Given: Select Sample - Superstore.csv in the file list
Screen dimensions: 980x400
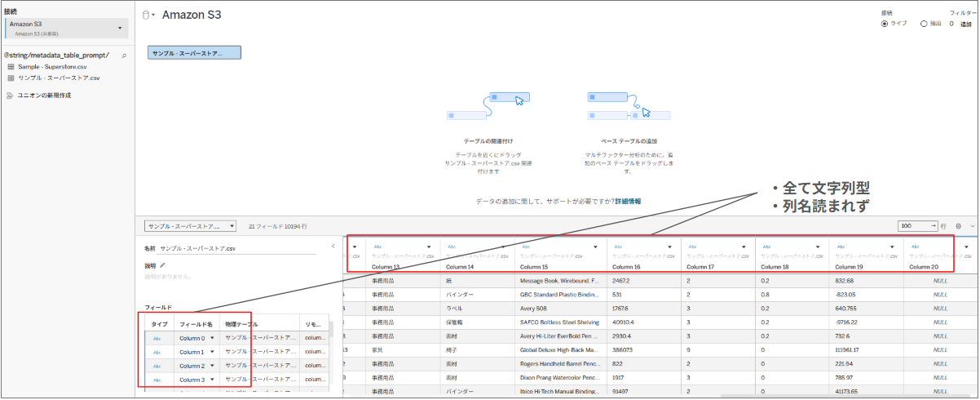Looking at the screenshot, I should 52,67.
